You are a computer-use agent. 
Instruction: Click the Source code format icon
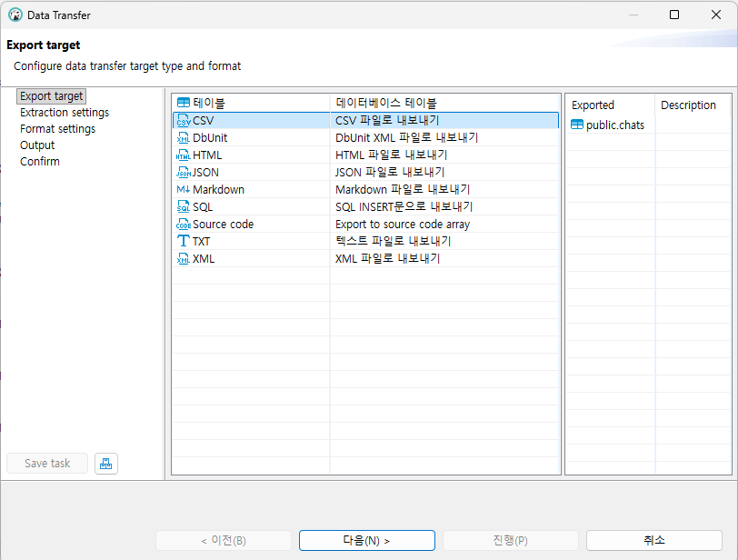click(183, 224)
